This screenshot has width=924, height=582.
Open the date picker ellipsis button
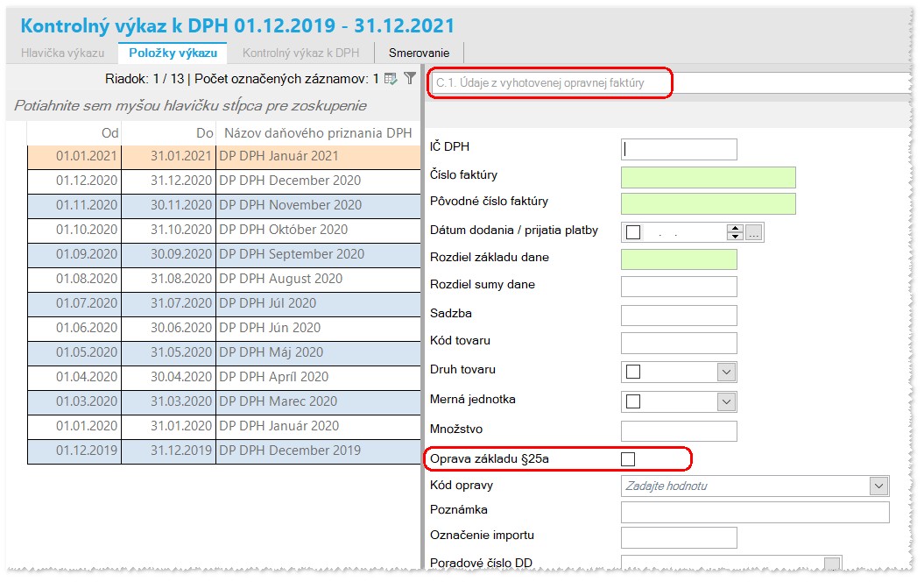pos(754,232)
